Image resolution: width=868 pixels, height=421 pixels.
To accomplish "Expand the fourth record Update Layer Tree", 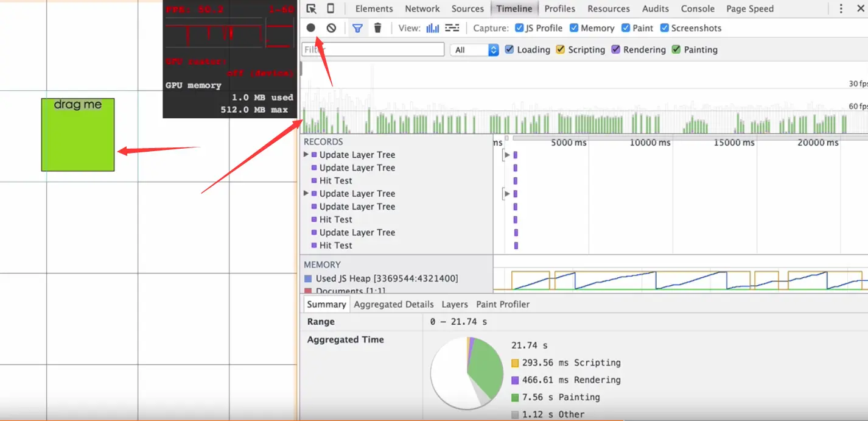I will pyautogui.click(x=306, y=193).
